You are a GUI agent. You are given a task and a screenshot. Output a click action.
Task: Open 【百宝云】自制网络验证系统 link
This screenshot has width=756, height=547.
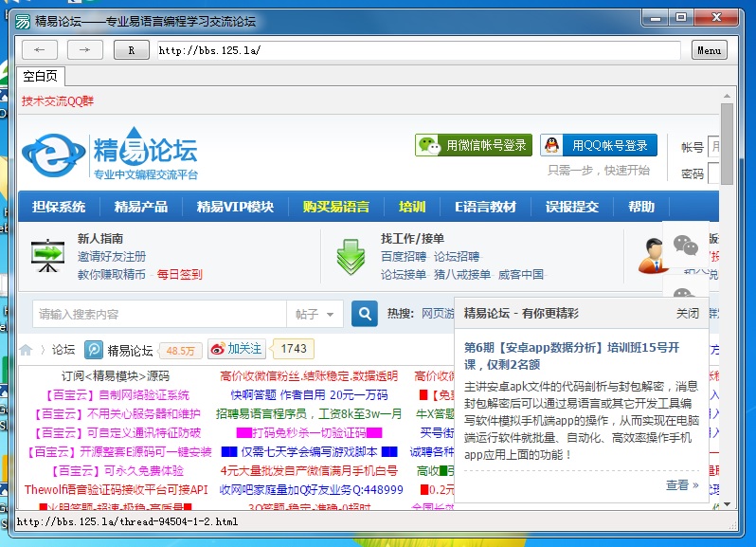point(116,395)
